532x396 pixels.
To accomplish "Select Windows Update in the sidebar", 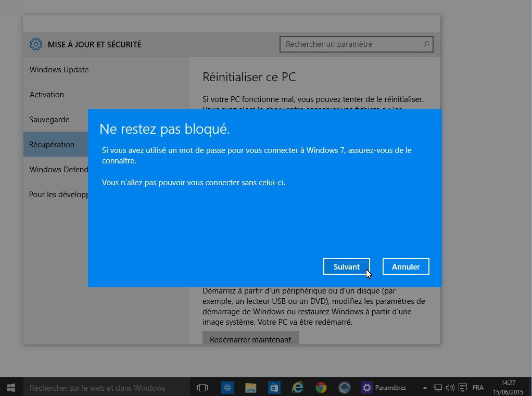I will 59,70.
